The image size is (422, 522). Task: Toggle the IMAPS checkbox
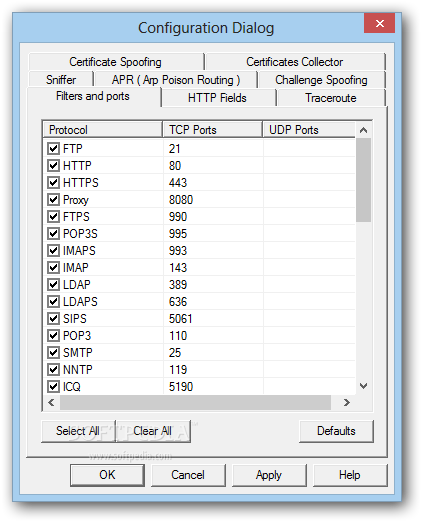click(x=53, y=250)
